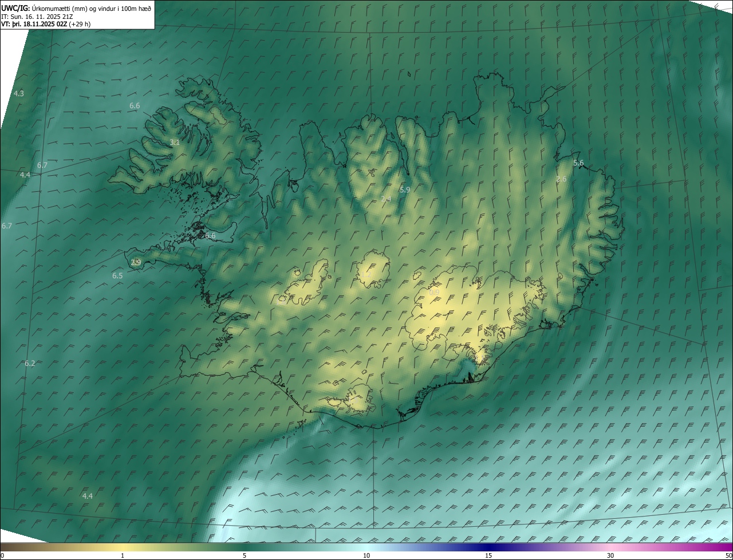Viewport: 733px width, 560px height.
Task: Click the '5' tick on the color scale
Action: click(x=245, y=556)
